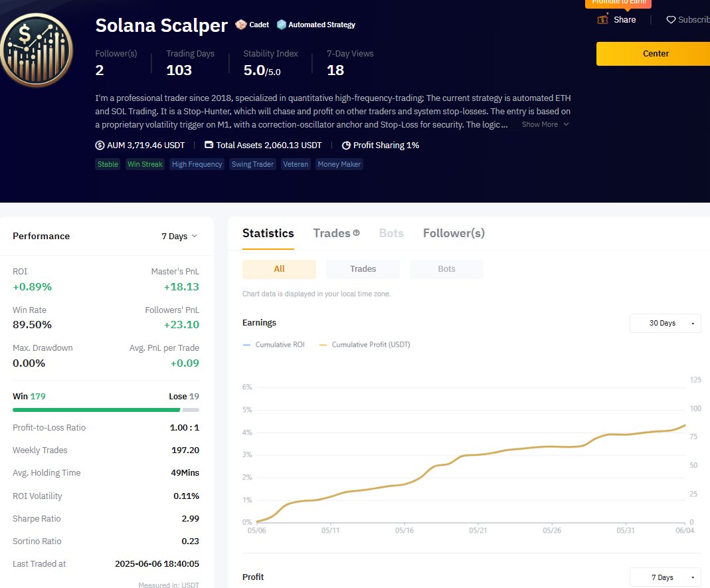Click the Lose 19 count
The image size is (710, 588).
[x=184, y=397]
